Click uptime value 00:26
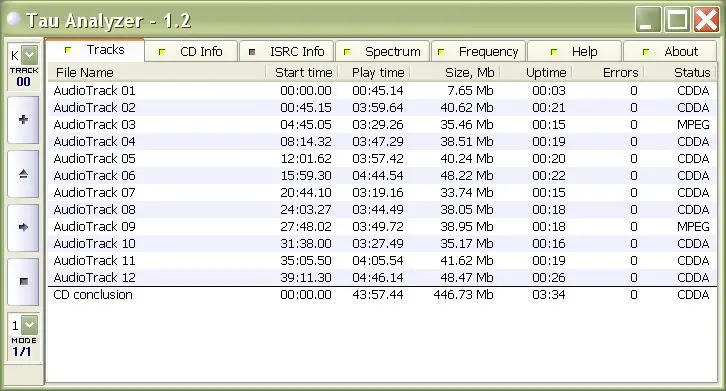726x391 pixels. 549,277
